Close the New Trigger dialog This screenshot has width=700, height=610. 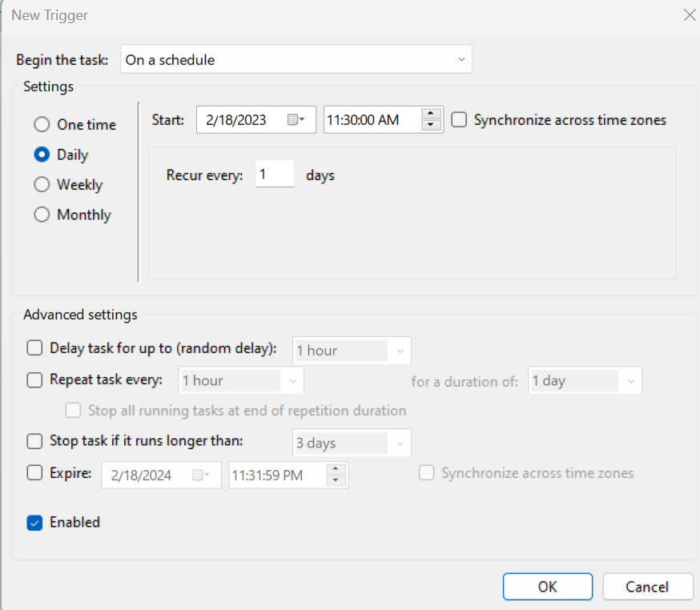[x=688, y=15]
